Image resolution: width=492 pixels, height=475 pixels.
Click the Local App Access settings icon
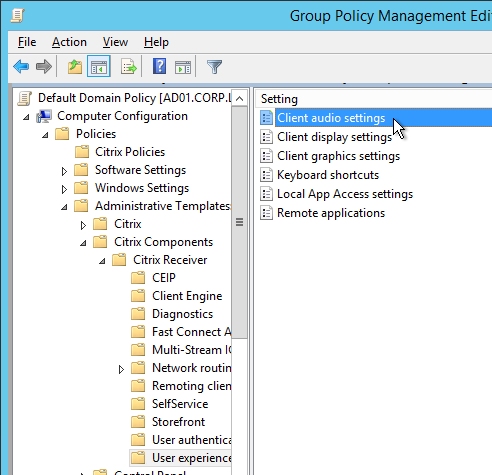(x=266, y=194)
